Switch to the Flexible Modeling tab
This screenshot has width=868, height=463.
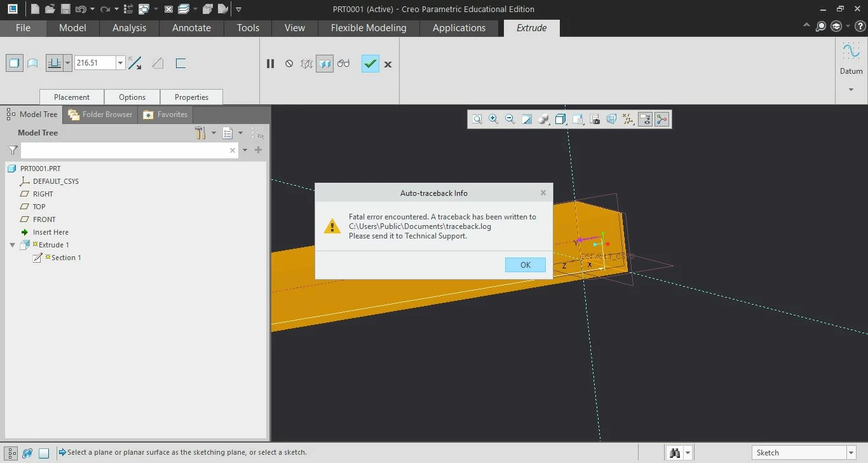click(369, 28)
